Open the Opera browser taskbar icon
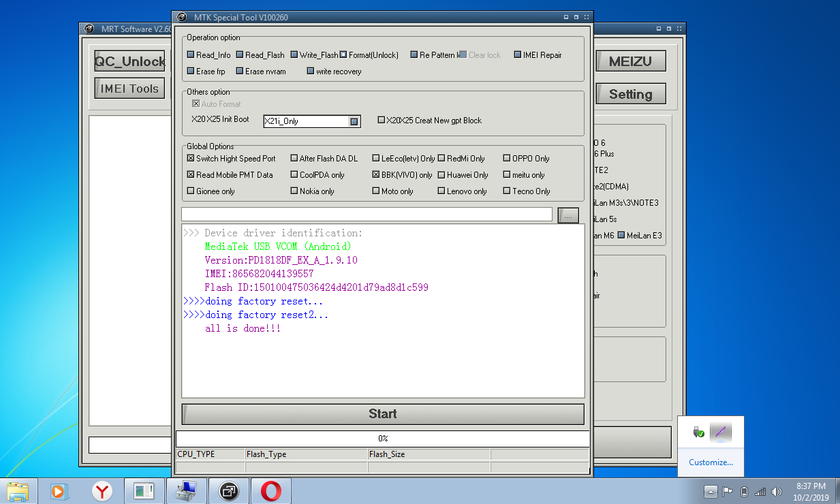Viewport: 840px width, 504px height. coord(271,490)
